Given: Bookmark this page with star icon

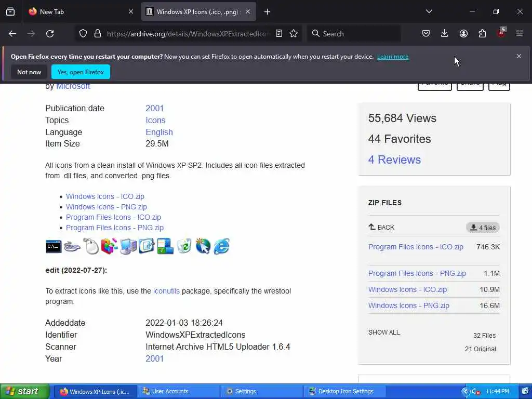Looking at the screenshot, I should [294, 33].
